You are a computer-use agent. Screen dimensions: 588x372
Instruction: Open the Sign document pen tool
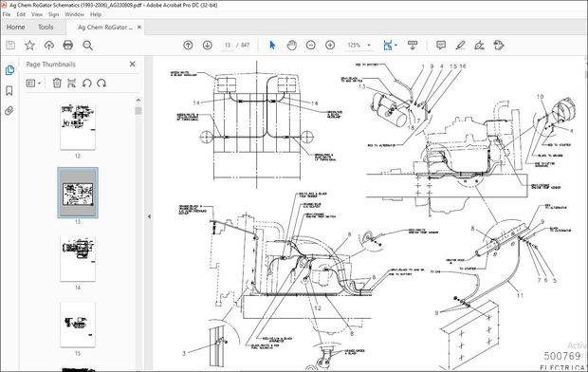click(x=479, y=46)
